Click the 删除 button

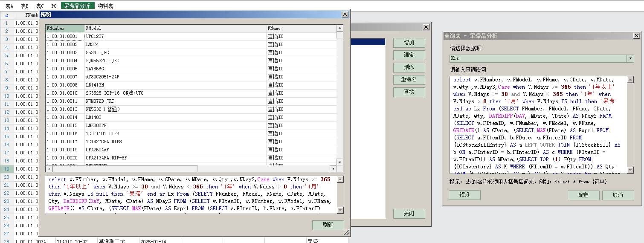pyautogui.click(x=409, y=67)
